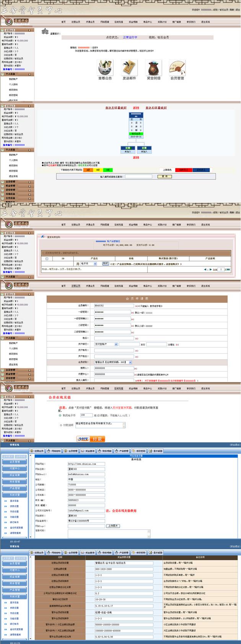Open the 奖金明细 bonus bag icon
241x644 pixels.
pos(154,68)
